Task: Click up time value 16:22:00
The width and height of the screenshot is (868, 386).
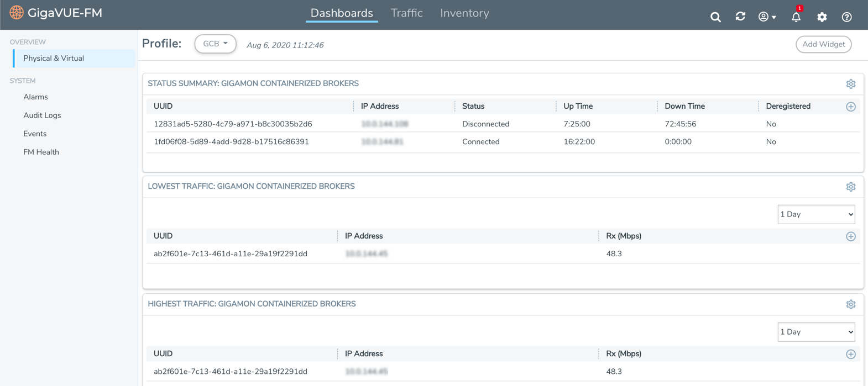Action: pos(579,141)
